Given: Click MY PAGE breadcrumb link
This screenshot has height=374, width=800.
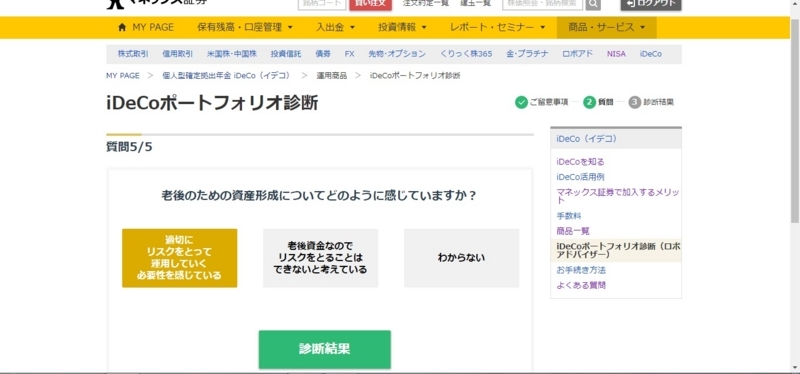Looking at the screenshot, I should click(122, 75).
